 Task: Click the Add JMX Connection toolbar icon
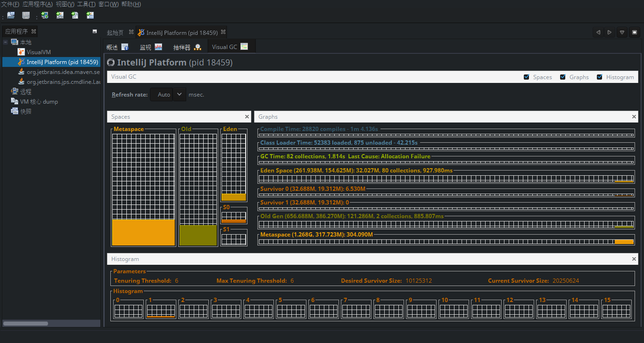(x=60, y=15)
